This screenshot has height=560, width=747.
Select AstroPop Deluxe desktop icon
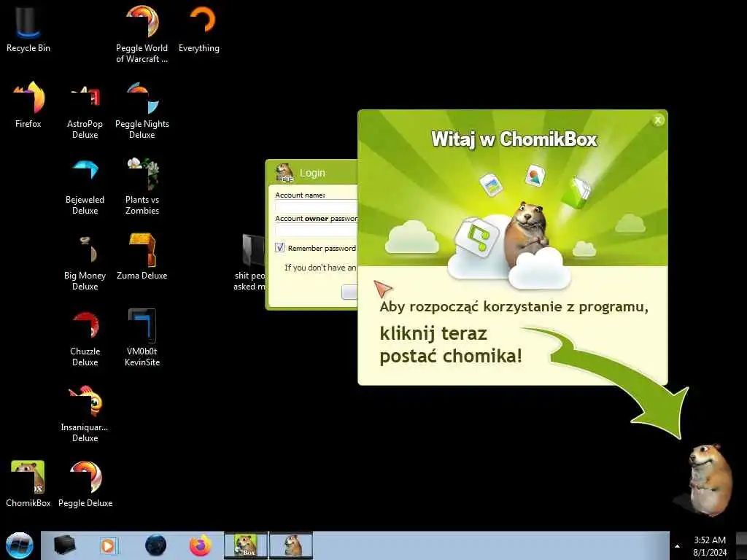coord(85,111)
